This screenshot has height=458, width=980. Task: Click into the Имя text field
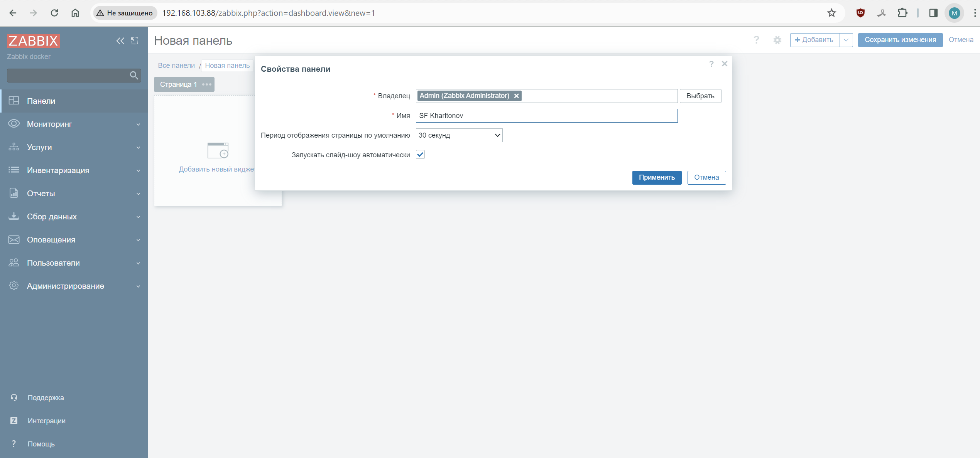coord(546,116)
